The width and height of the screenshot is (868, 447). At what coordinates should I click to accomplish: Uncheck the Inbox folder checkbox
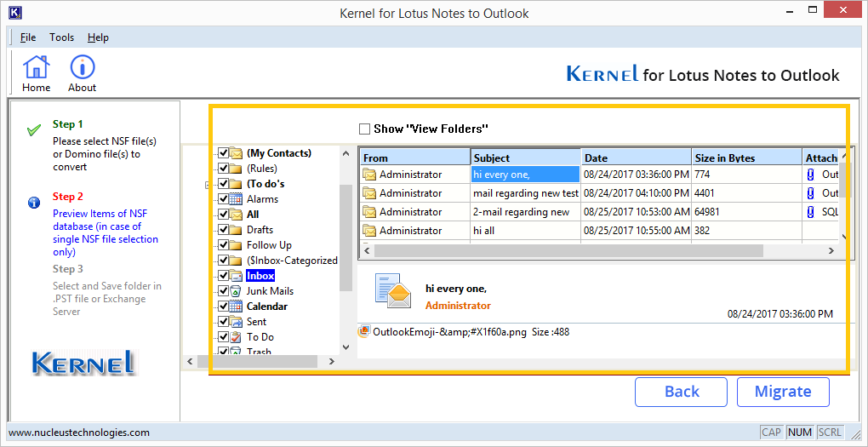(224, 275)
